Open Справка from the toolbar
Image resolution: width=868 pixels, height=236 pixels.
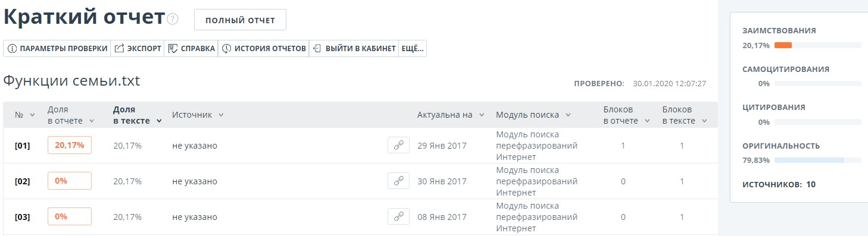coord(191,49)
